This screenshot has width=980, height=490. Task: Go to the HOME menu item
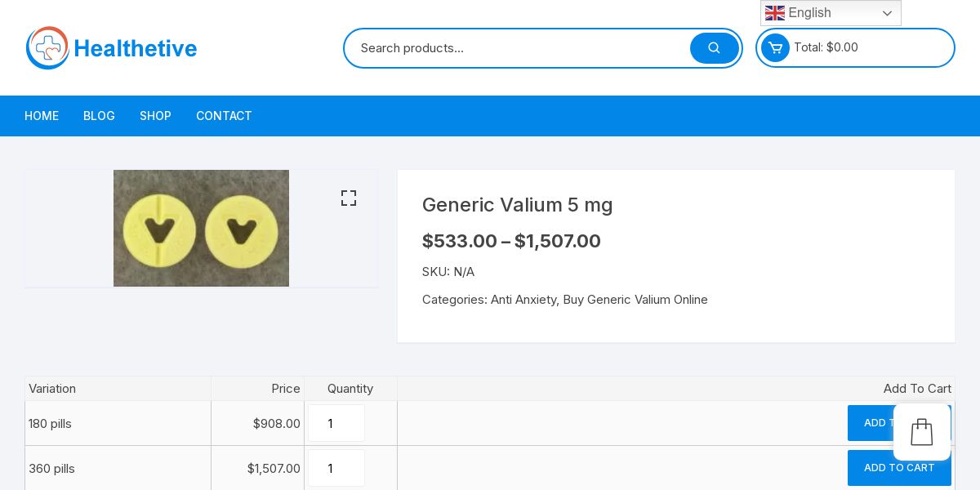click(42, 116)
